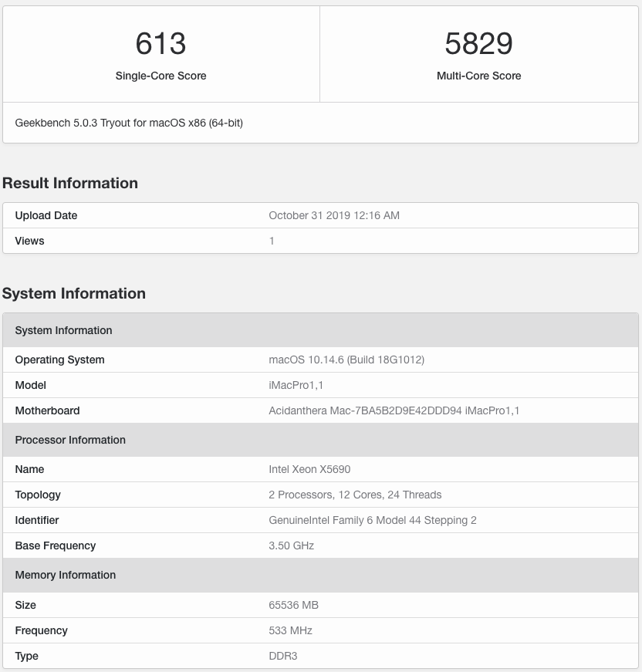The width and height of the screenshot is (642, 672).
Task: Click the Motherboard label
Action: (x=48, y=410)
